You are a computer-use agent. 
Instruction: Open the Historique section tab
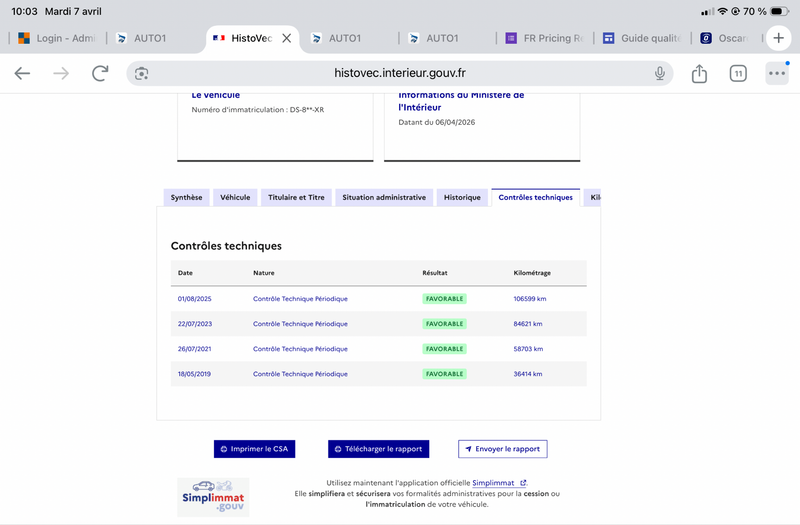[462, 197]
